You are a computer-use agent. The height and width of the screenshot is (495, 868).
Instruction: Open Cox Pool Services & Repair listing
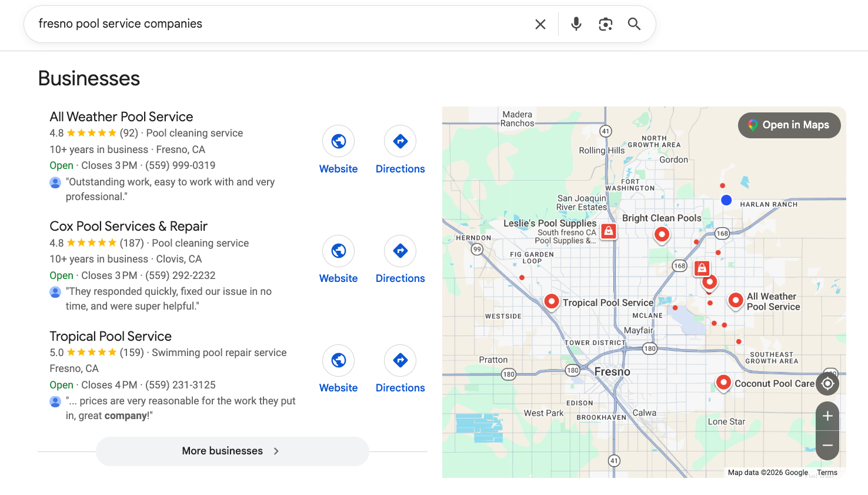click(128, 226)
